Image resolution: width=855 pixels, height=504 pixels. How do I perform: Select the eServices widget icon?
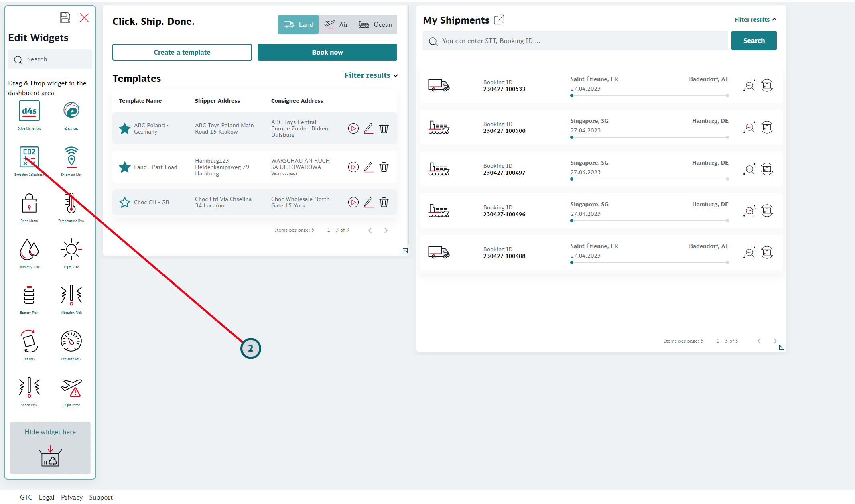point(71,110)
